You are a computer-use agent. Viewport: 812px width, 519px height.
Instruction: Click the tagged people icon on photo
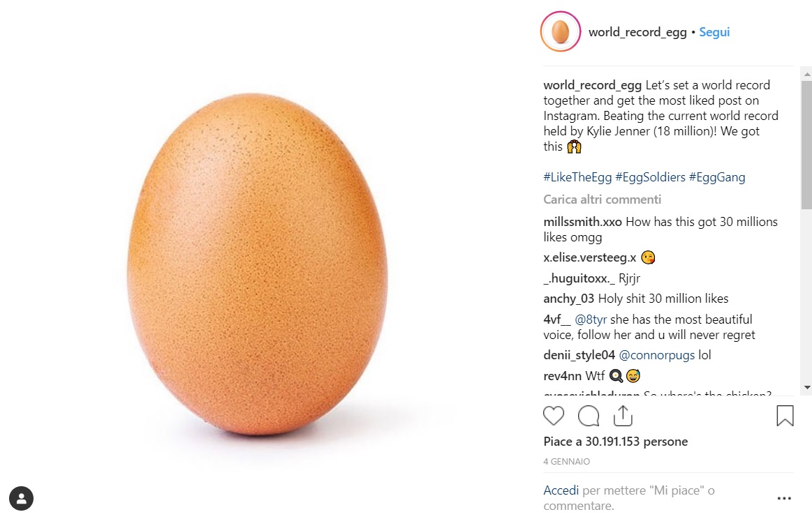coord(21,499)
